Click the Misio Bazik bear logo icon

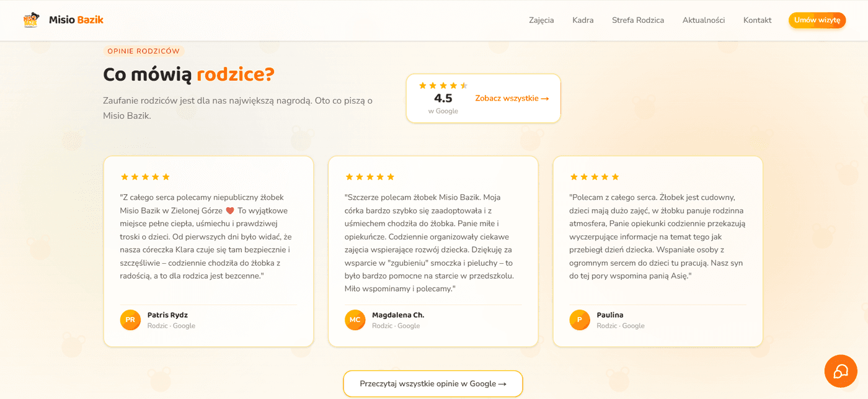pyautogui.click(x=31, y=20)
